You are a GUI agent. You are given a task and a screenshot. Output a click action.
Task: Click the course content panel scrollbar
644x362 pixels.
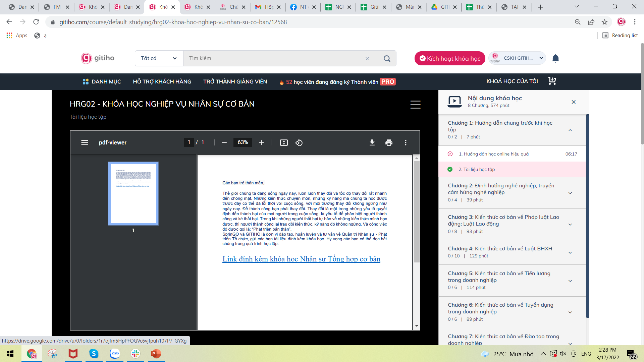pos(588,216)
